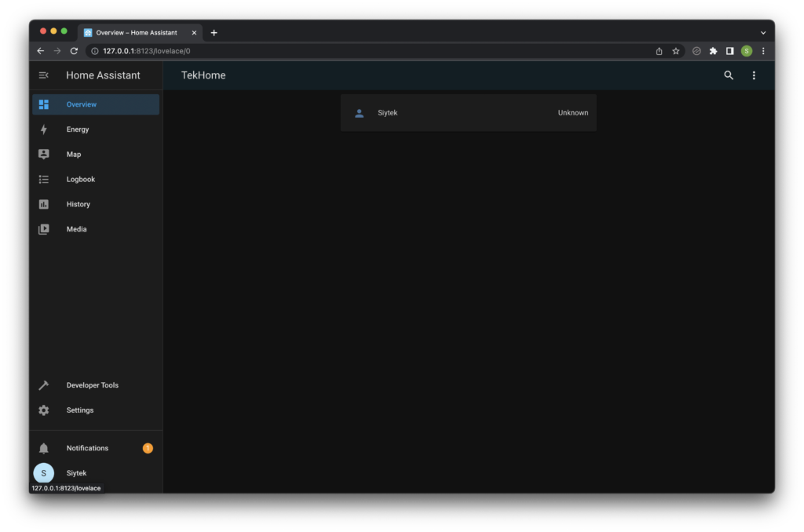Click the person icon in Siytek card
804x532 pixels.
[x=359, y=113]
